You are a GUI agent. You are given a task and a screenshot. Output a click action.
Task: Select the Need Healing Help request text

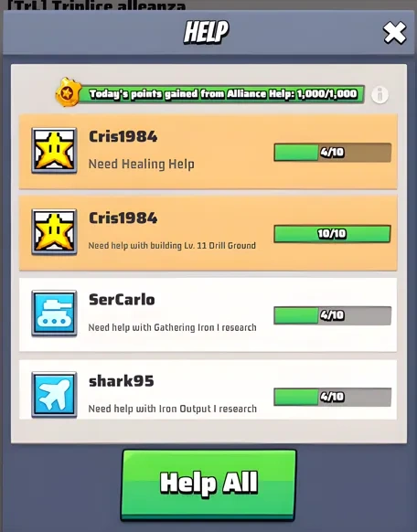(x=142, y=165)
